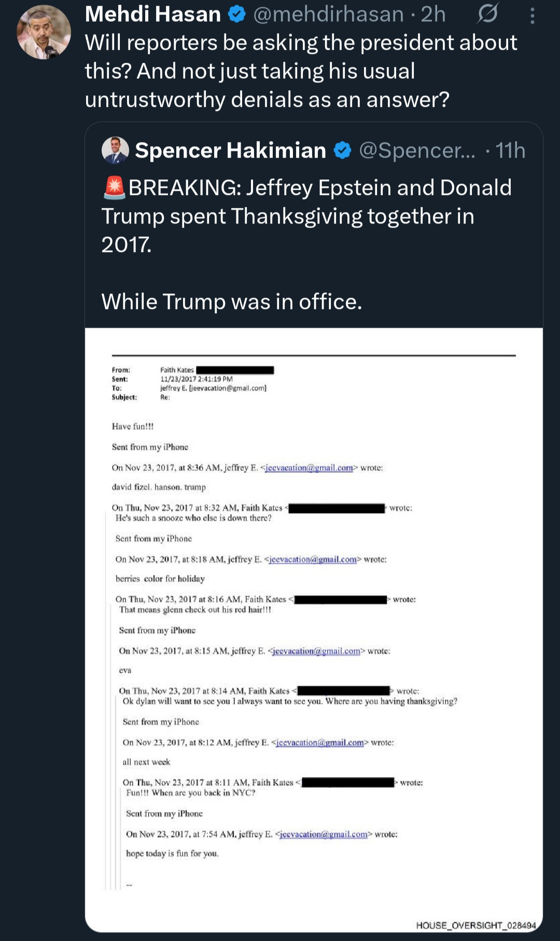Tap Spencer Hakimian's verified checkmark badge

[x=342, y=151]
